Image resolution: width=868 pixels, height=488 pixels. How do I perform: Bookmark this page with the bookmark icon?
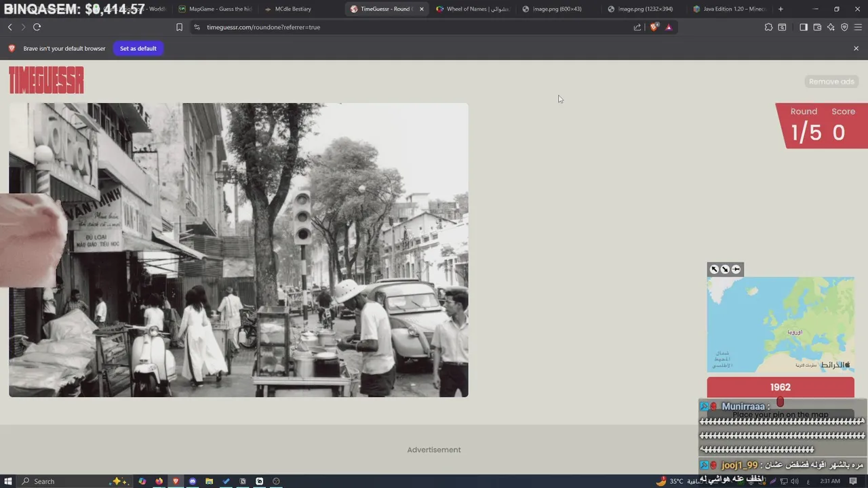(x=179, y=27)
